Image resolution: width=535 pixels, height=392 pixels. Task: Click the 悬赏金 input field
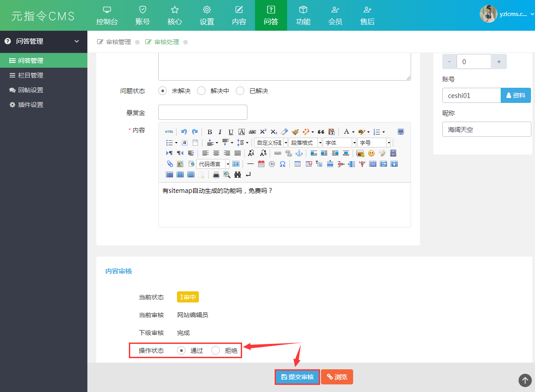203,112
